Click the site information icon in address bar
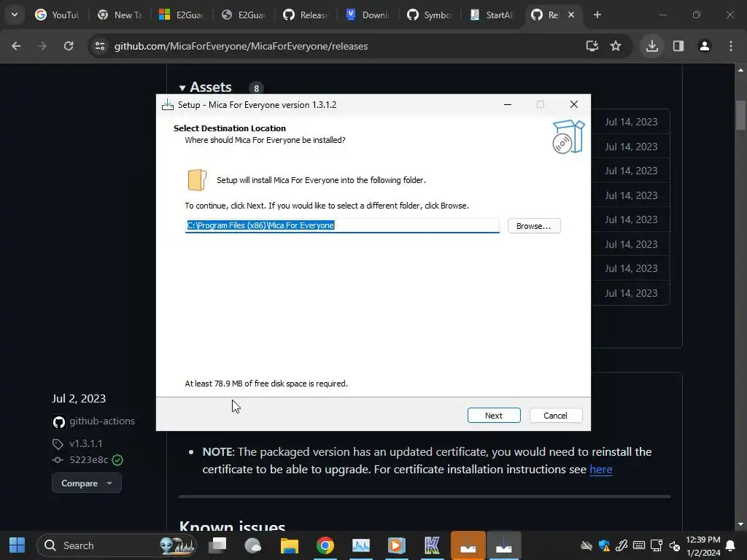This screenshot has height=560, width=747. tap(100, 46)
